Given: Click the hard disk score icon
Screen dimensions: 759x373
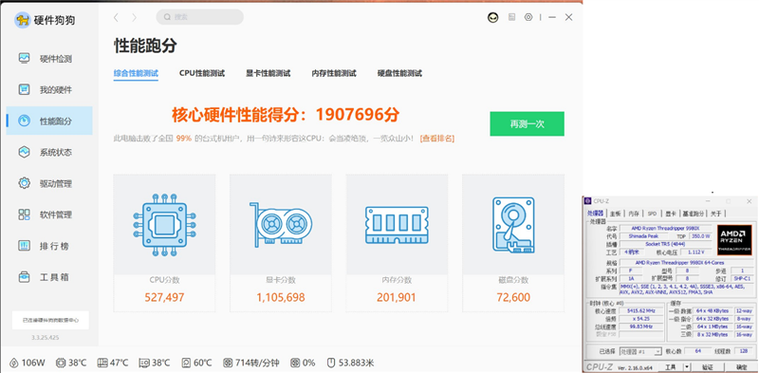Looking at the screenshot, I should click(x=513, y=224).
